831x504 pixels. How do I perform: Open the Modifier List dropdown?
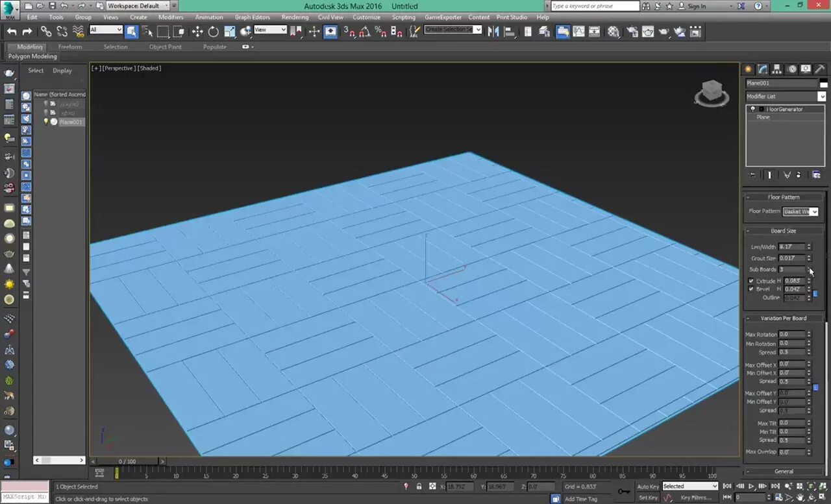(821, 97)
